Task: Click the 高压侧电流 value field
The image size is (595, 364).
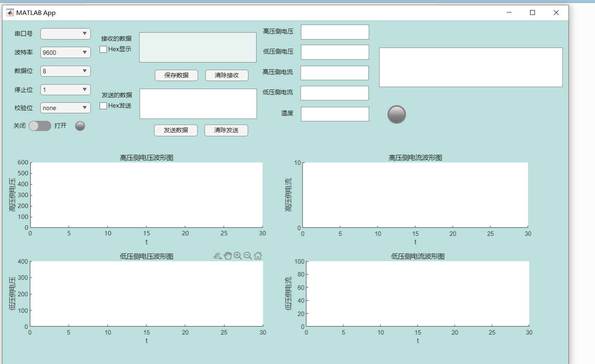Action: (x=334, y=73)
